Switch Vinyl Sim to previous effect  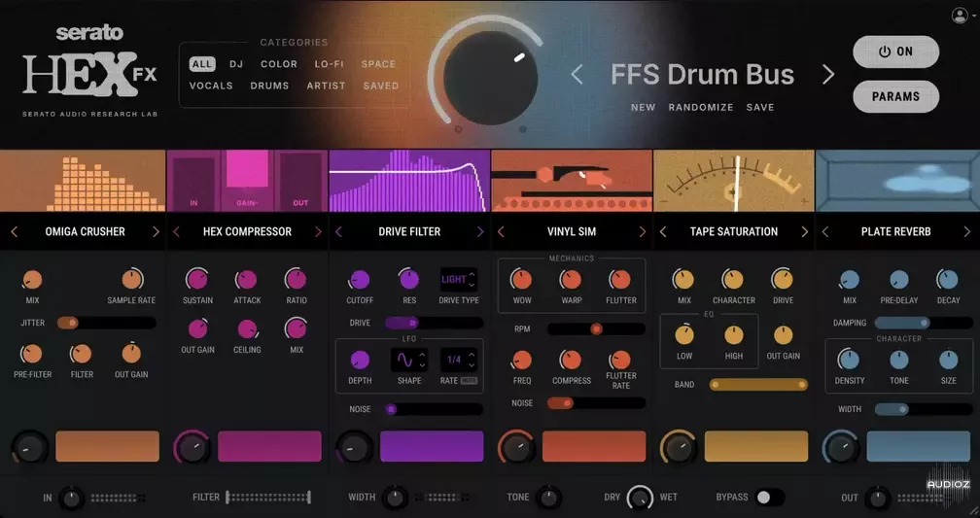click(501, 232)
